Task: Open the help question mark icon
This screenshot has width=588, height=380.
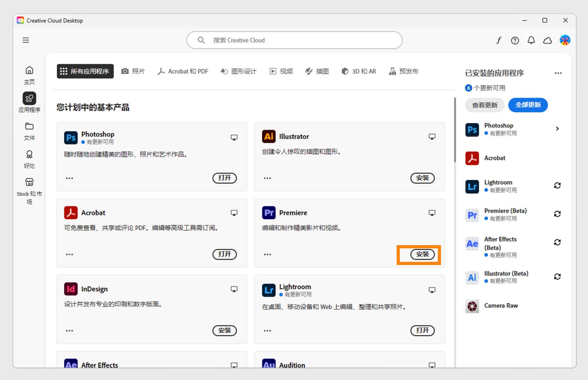Action: (515, 40)
